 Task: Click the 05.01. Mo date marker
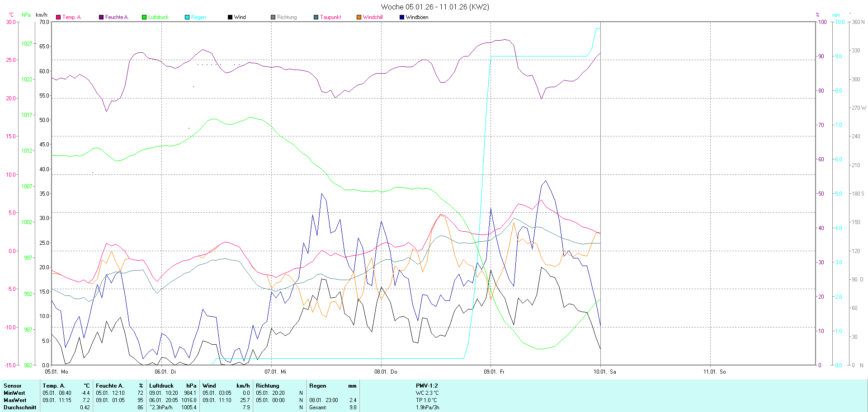[x=57, y=372]
